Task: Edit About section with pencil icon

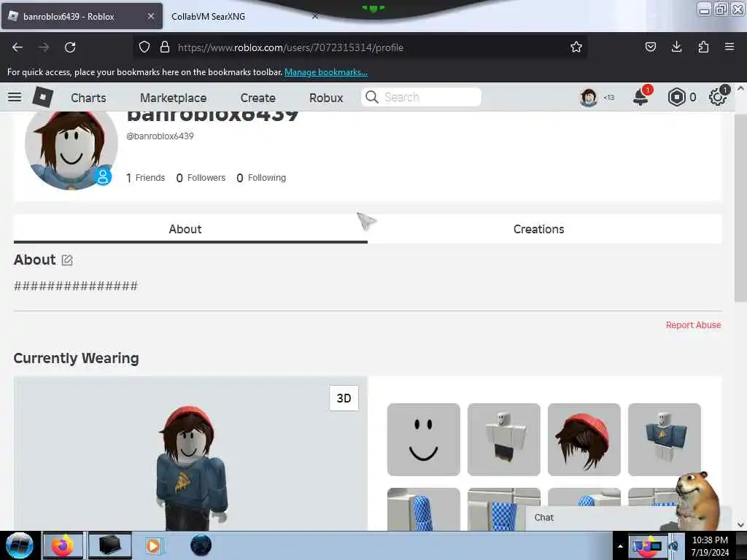Action: 67,260
